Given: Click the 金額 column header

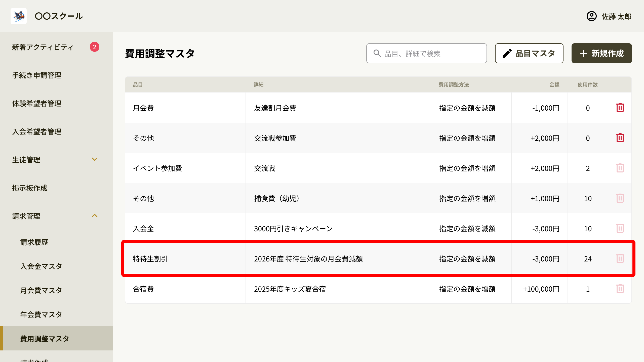Looking at the screenshot, I should click(x=554, y=85).
